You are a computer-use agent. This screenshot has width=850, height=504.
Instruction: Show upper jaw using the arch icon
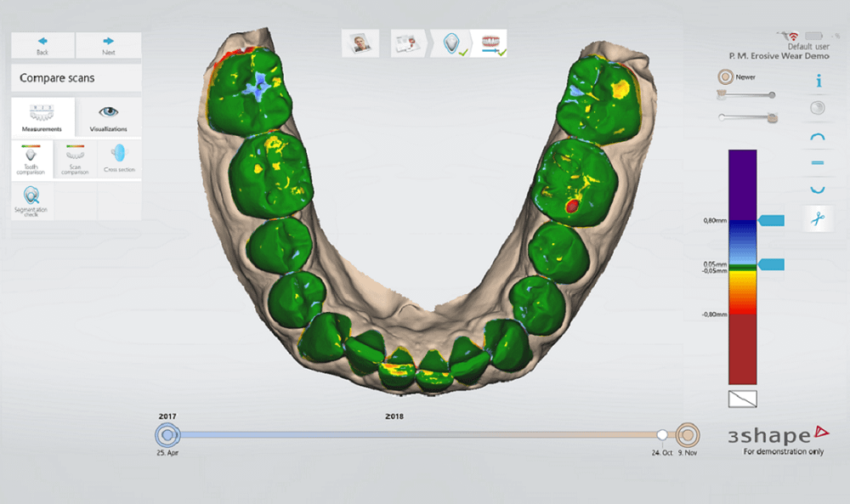(x=819, y=136)
